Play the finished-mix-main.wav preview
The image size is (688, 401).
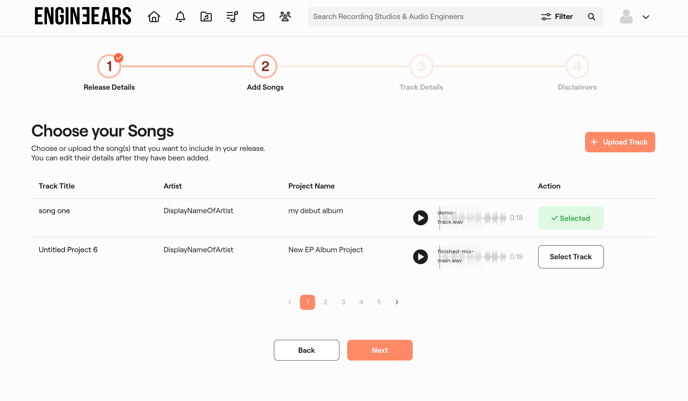click(x=420, y=257)
